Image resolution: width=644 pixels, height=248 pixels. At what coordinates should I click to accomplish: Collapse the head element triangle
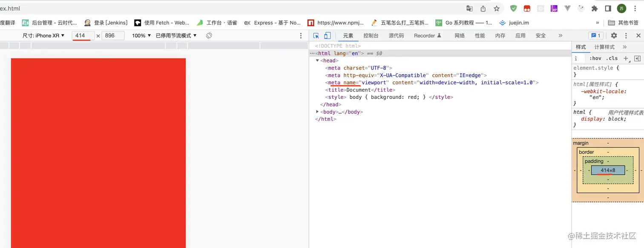(x=317, y=61)
